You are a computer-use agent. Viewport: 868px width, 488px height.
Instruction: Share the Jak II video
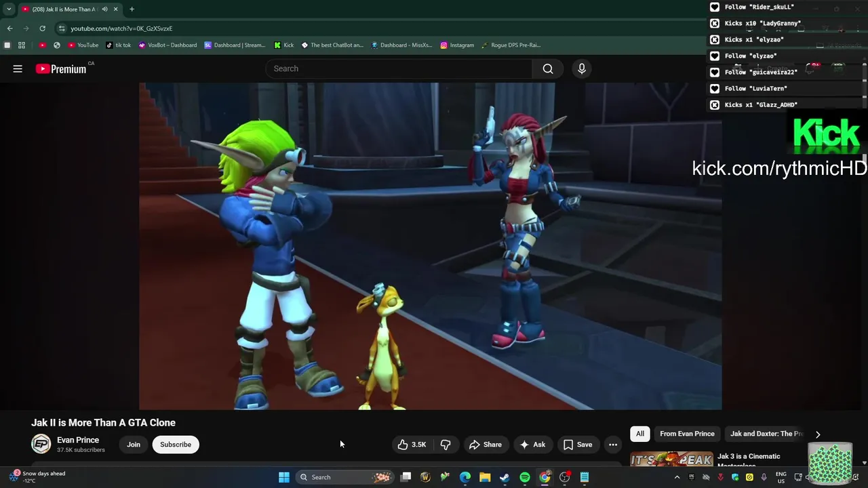coord(486,445)
